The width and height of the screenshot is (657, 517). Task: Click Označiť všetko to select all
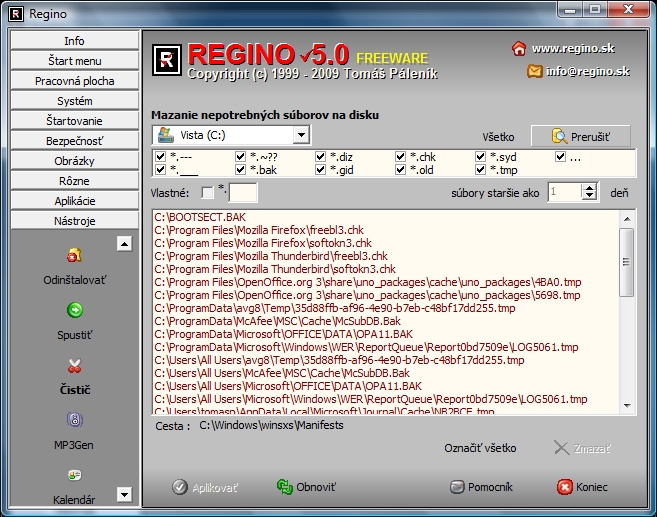[480, 448]
